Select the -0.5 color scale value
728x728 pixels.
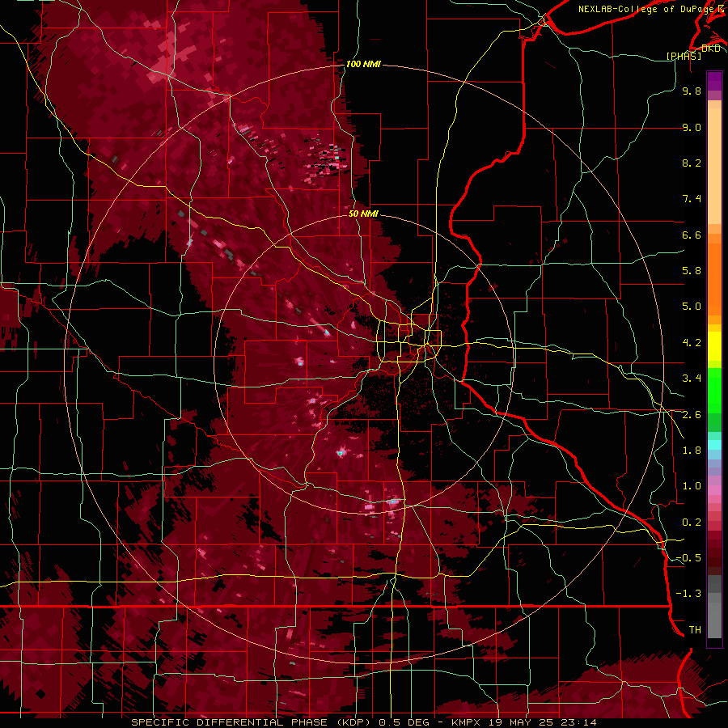688,558
